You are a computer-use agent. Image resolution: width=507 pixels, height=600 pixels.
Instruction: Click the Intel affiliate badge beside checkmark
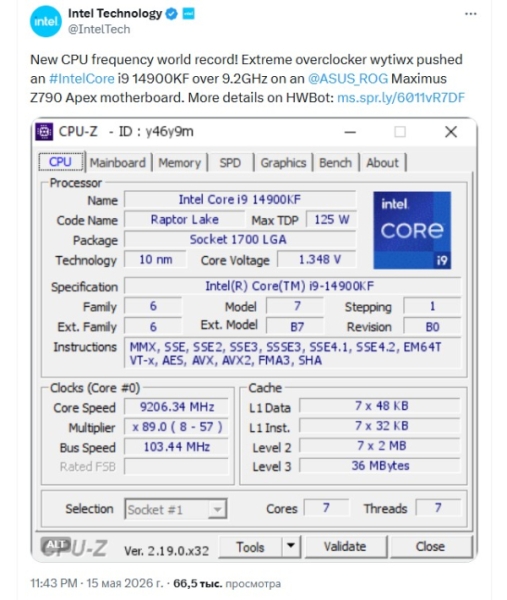pyautogui.click(x=189, y=14)
